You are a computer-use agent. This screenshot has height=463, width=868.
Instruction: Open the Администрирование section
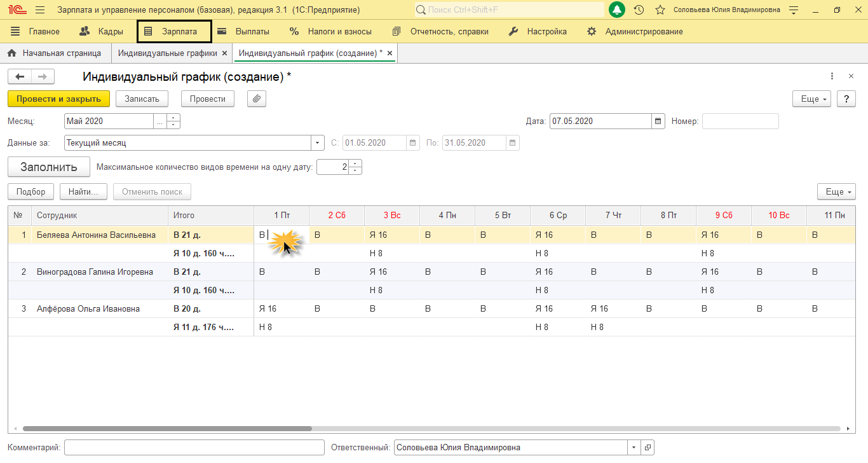(635, 31)
